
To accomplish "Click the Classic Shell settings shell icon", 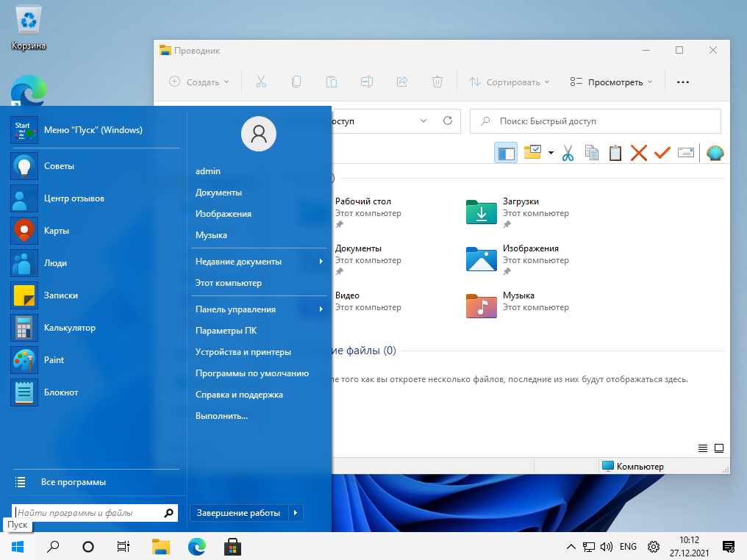I will pyautogui.click(x=715, y=153).
